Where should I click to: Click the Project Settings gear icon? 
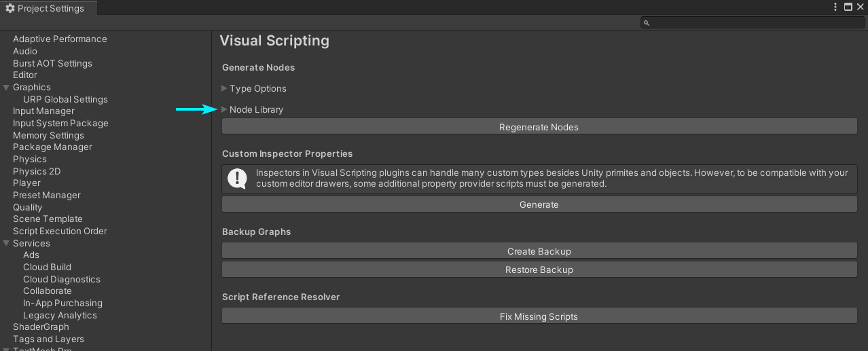[10, 8]
